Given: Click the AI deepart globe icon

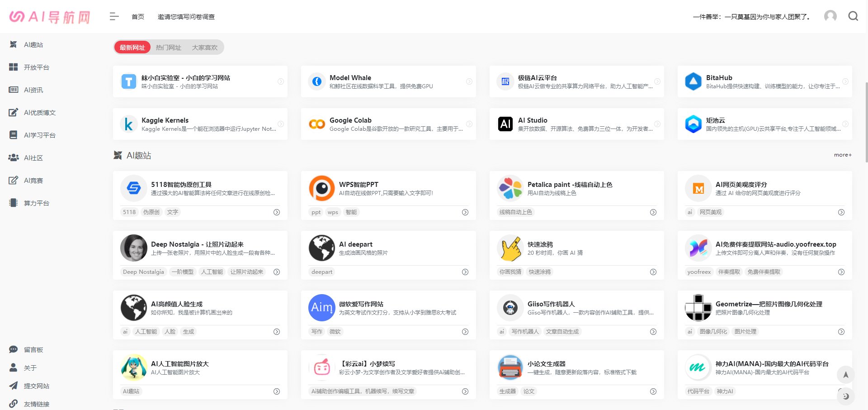Looking at the screenshot, I should (x=322, y=248).
